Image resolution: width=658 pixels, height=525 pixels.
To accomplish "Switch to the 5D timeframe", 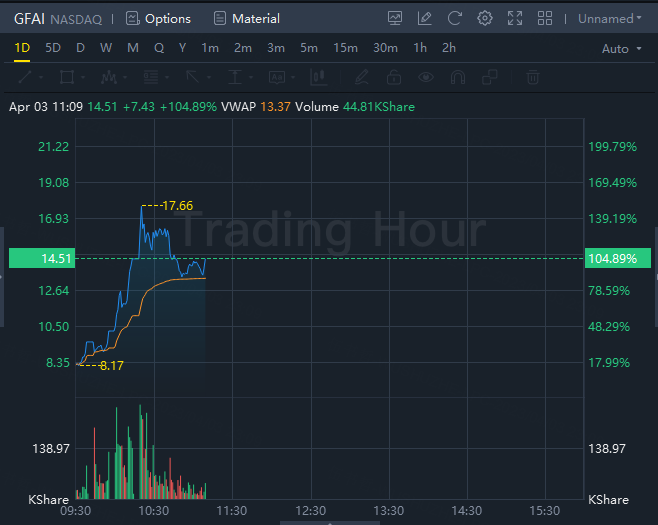I will coord(53,48).
